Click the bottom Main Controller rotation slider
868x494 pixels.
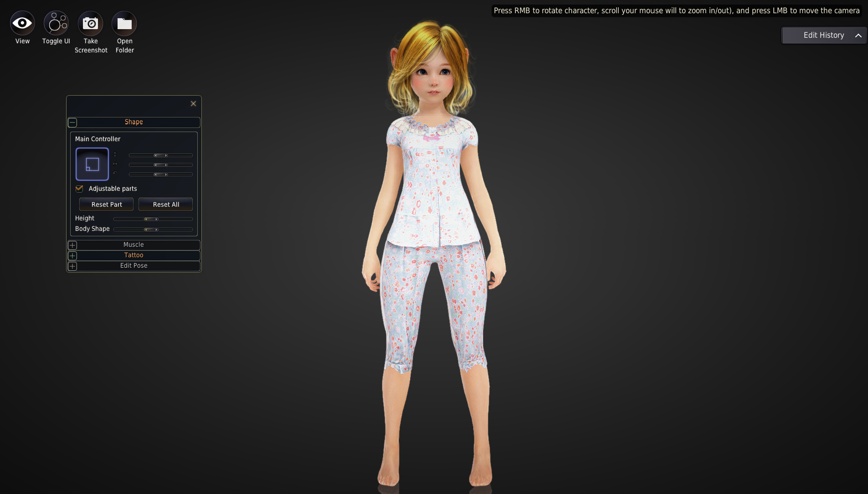click(x=160, y=174)
